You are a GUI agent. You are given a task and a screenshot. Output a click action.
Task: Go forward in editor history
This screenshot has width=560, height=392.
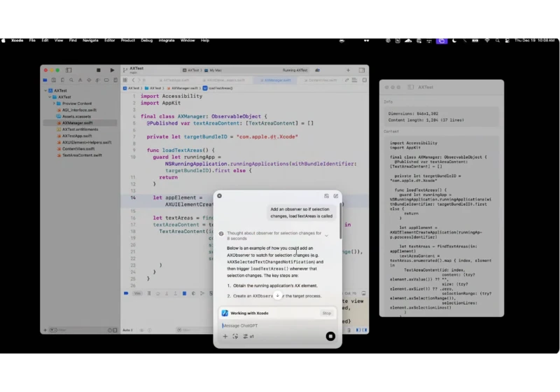coord(139,80)
